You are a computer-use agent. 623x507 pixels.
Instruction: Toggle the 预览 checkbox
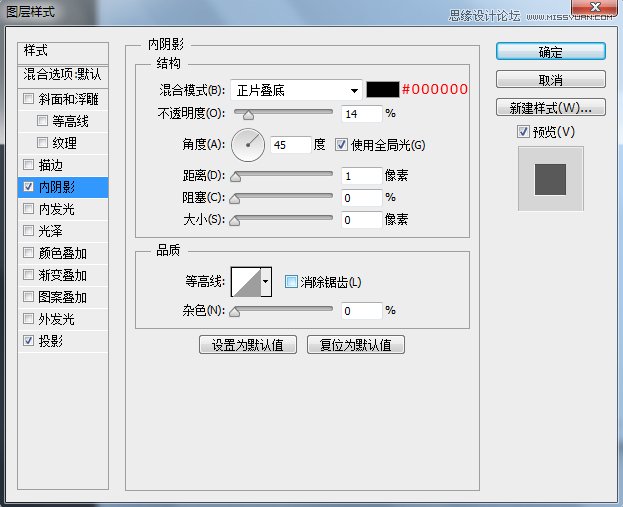click(523, 132)
